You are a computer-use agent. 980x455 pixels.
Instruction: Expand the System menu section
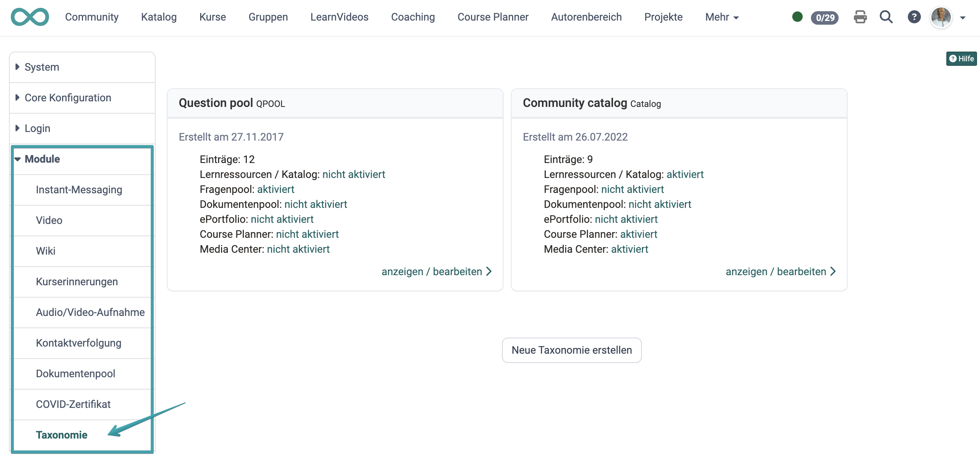pyautogui.click(x=82, y=67)
